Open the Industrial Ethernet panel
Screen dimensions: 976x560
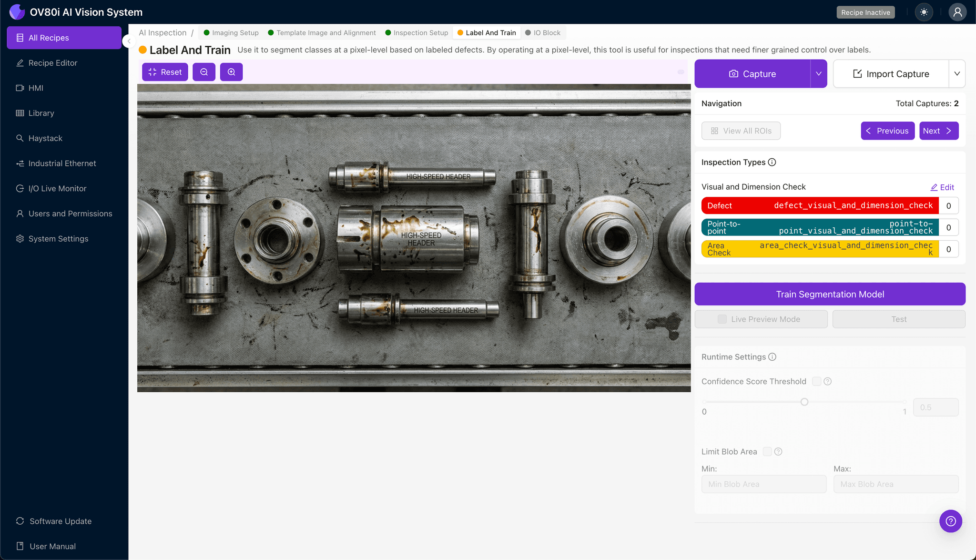click(x=61, y=163)
